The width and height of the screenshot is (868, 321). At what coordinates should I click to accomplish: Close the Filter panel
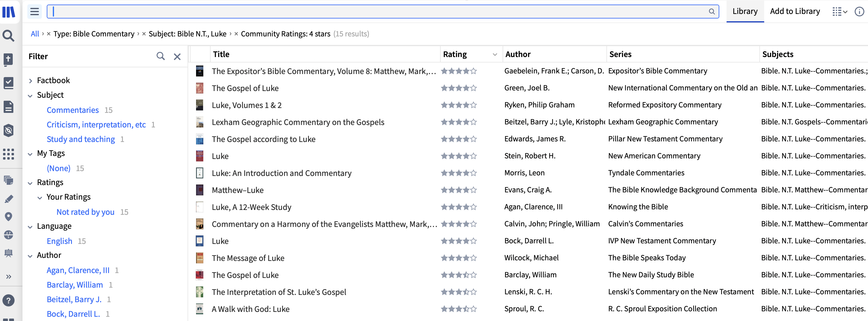pyautogui.click(x=177, y=57)
